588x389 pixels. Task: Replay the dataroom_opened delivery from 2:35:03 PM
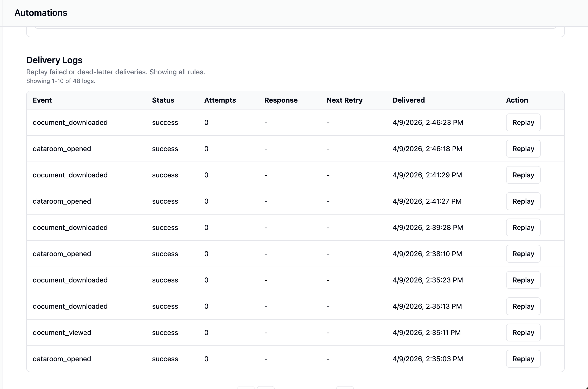click(x=523, y=359)
